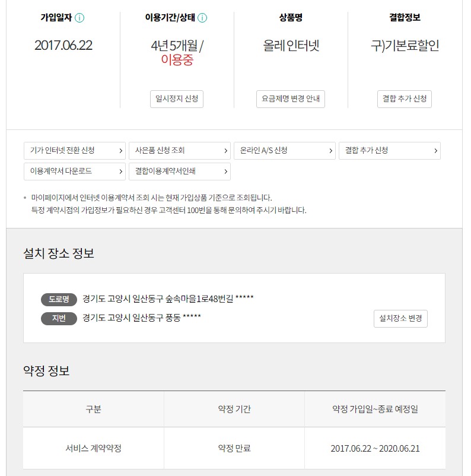The height and width of the screenshot is (476, 471).
Task: Click info icon beside 이용기간/상태
Action: (x=202, y=18)
